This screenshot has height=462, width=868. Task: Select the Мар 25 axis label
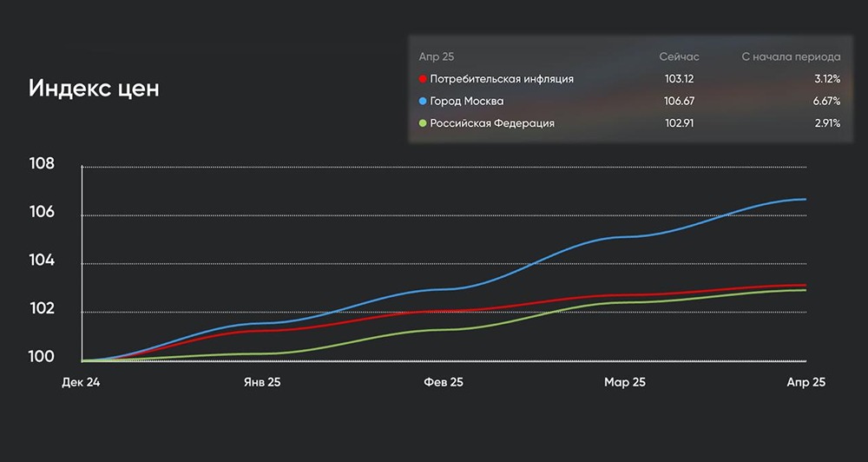tap(625, 382)
